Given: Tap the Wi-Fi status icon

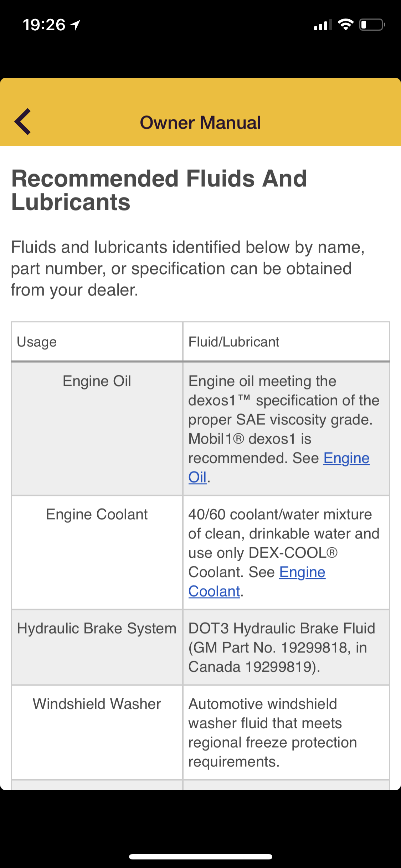Looking at the screenshot, I should (x=345, y=25).
